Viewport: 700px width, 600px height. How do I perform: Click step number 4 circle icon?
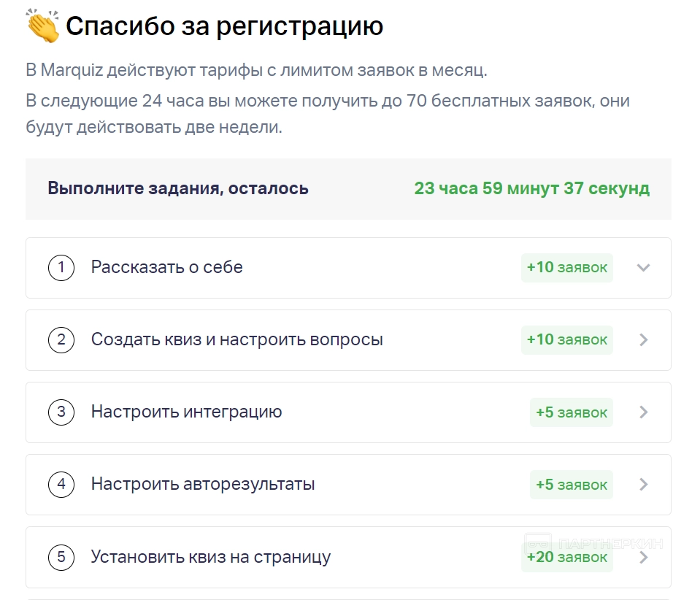pyautogui.click(x=61, y=485)
